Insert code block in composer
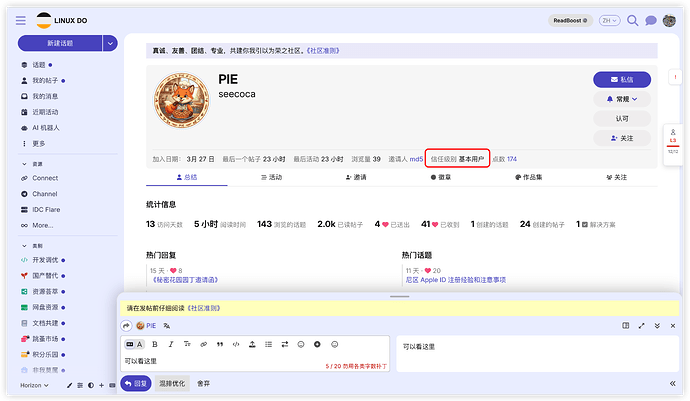Viewport: 690px width, 401px height. click(x=236, y=344)
